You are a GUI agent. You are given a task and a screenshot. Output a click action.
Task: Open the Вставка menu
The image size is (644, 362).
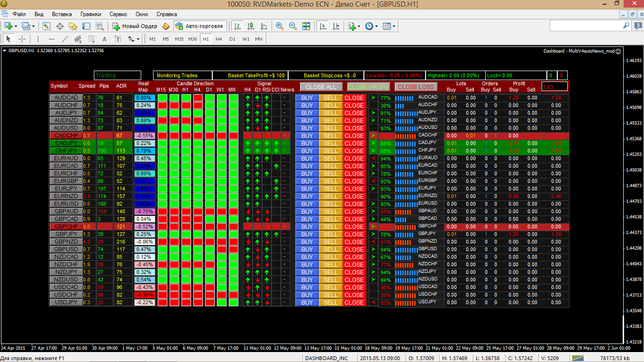click(x=62, y=14)
